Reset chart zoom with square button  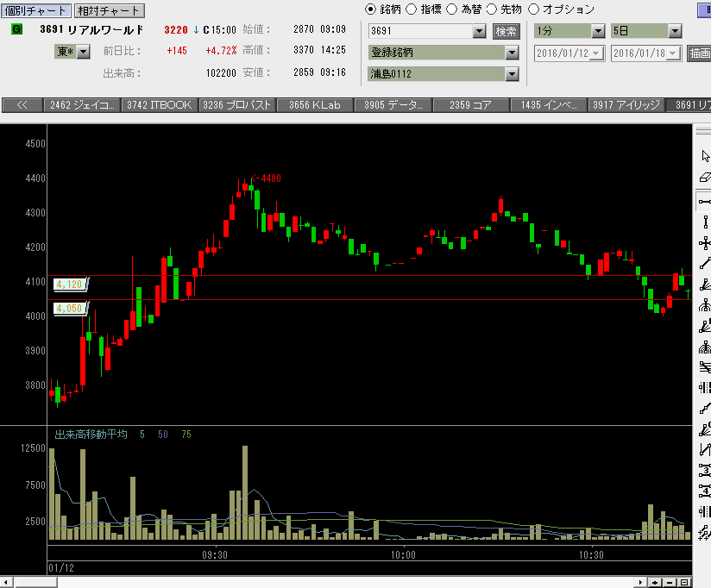pyautogui.click(x=684, y=583)
